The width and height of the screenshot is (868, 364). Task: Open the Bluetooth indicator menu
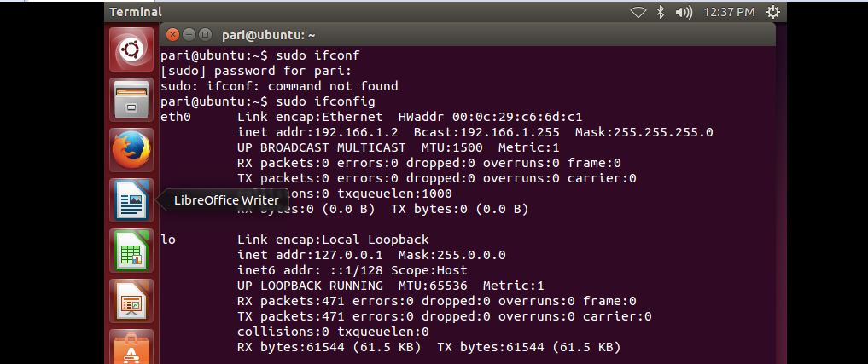click(x=660, y=12)
